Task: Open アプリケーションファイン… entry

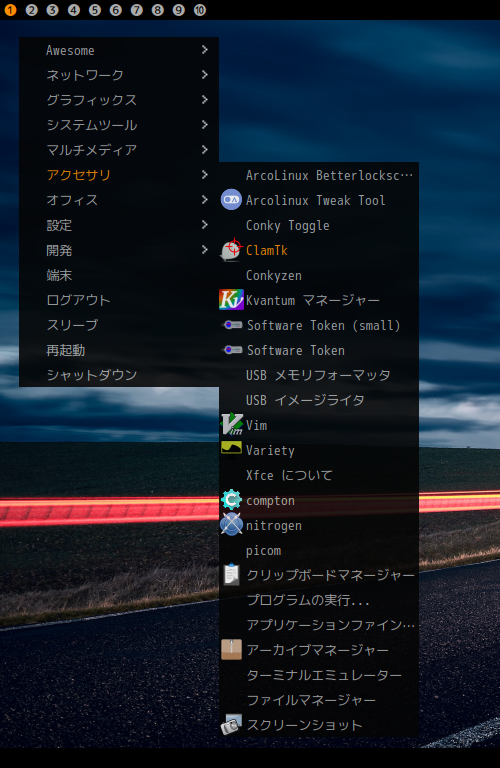Action: 319,625
